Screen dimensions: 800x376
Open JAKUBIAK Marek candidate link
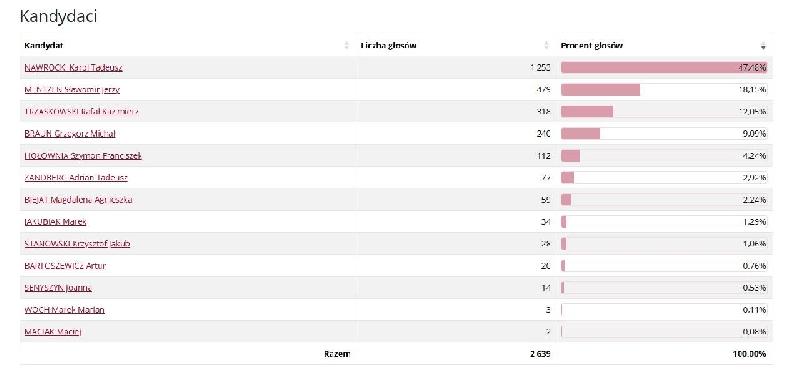pyautogui.click(x=55, y=221)
